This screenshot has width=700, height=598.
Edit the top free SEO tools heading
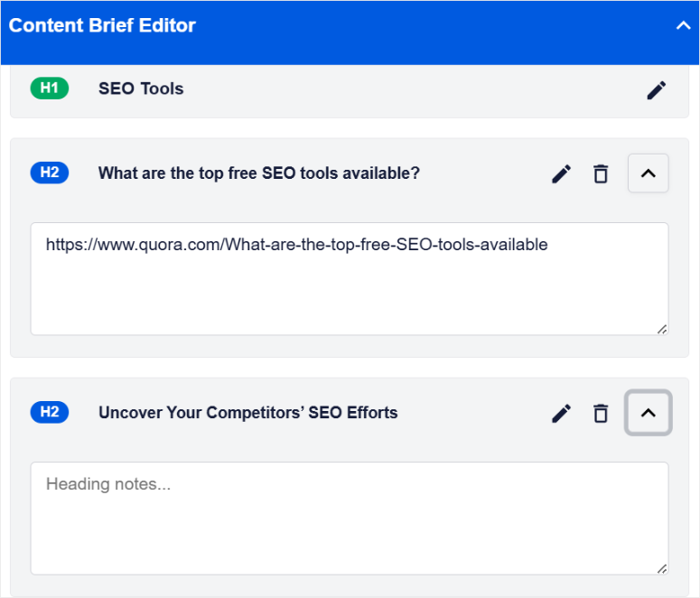click(x=562, y=173)
